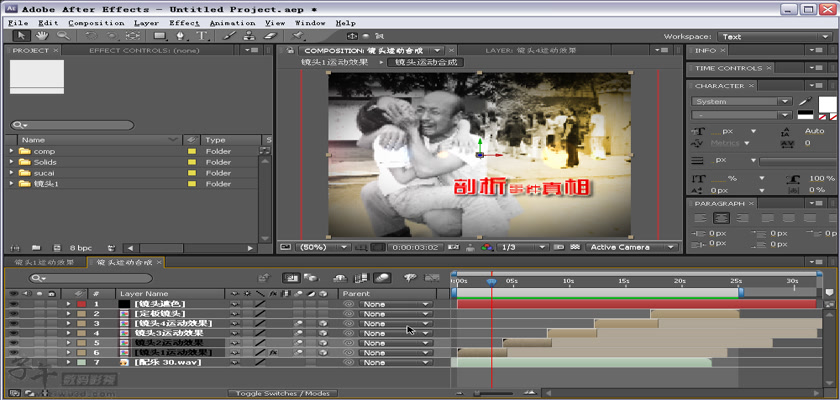
Task: Toggle visibility of layer 5
Action: (13, 343)
